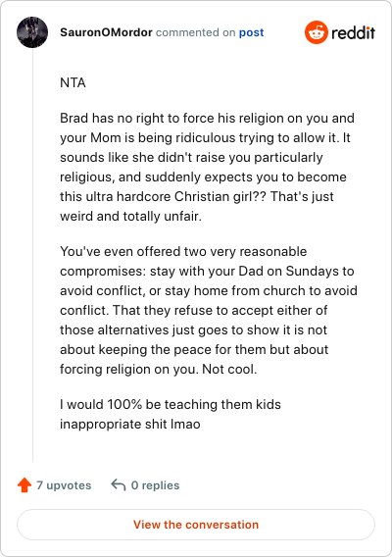Screen dimensions: 392x557
Task: Click the reddit wordmark text
Action: tap(353, 32)
